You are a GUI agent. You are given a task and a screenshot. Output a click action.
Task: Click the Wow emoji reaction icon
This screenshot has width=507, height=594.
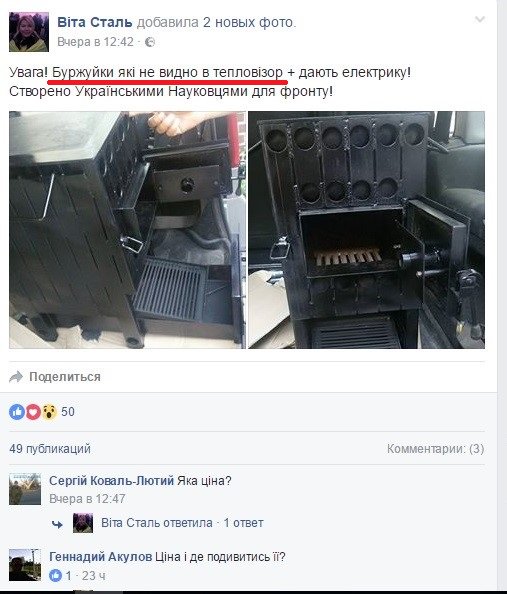click(x=49, y=412)
